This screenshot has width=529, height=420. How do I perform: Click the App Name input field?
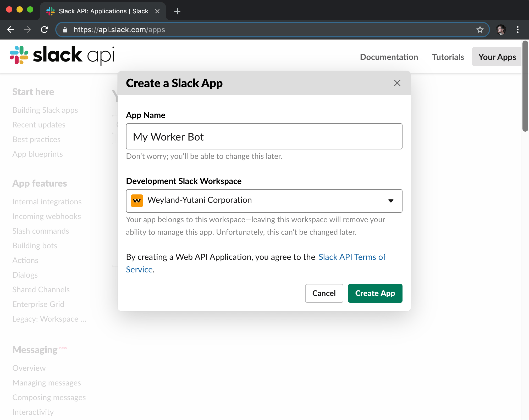264,136
